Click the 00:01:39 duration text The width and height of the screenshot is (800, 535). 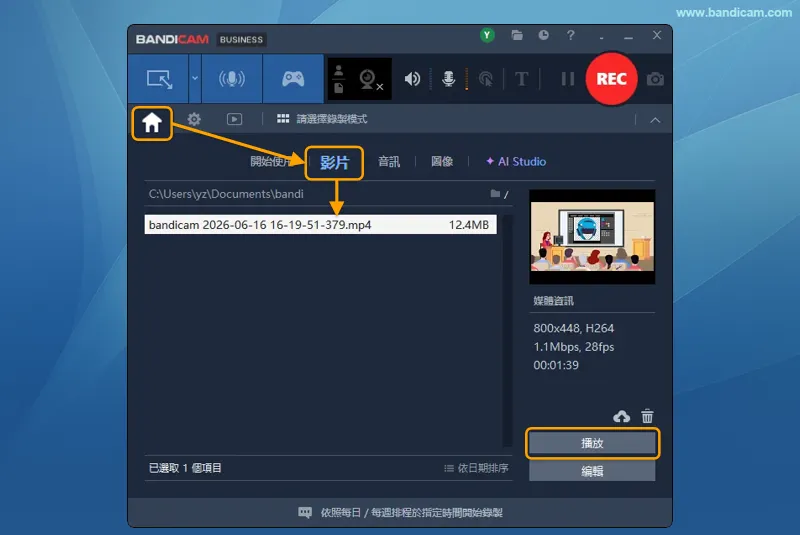(556, 365)
